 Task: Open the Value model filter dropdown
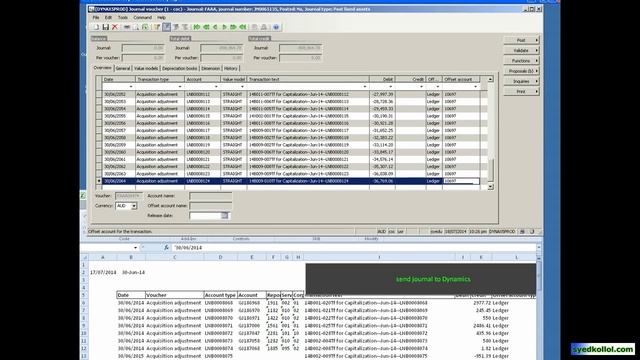242,87
